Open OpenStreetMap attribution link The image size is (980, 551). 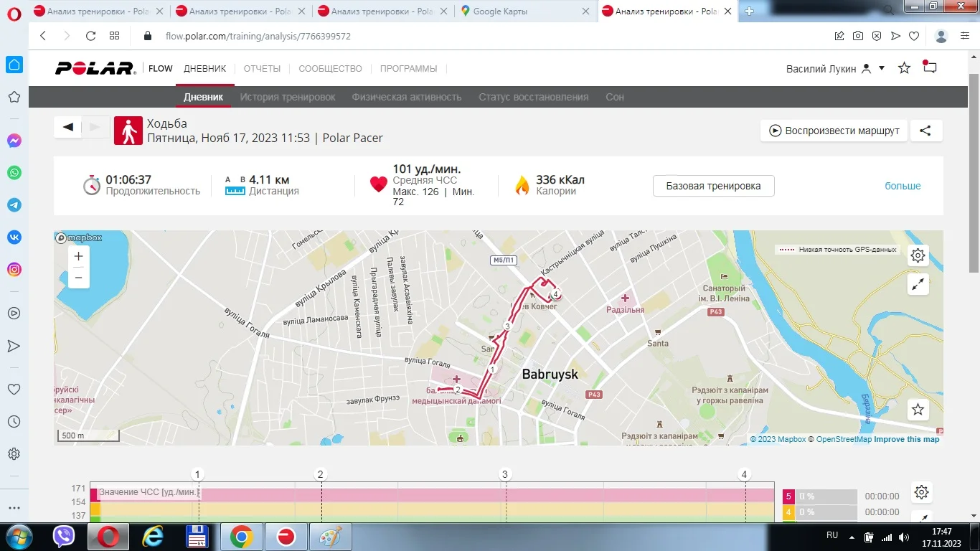click(x=844, y=439)
